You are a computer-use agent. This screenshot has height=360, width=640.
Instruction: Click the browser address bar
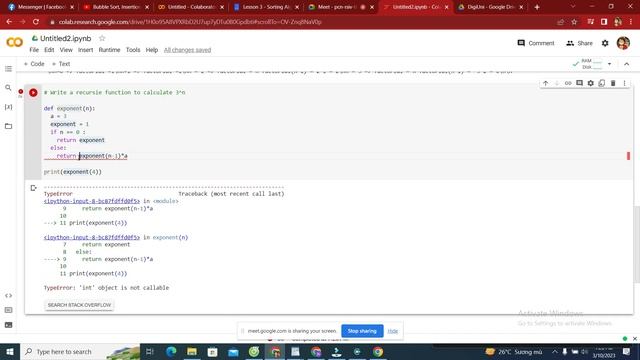point(302,22)
